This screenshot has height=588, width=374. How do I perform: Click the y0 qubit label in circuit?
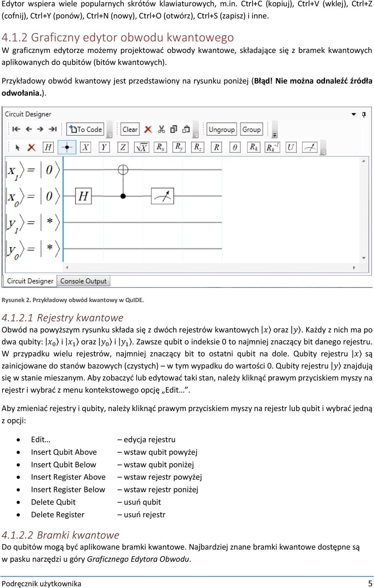pos(16,250)
